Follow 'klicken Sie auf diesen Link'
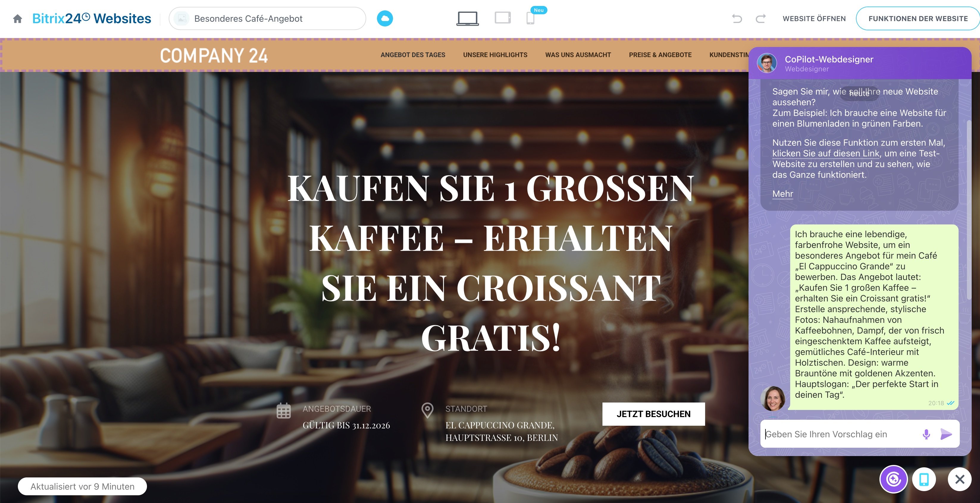The height and width of the screenshot is (503, 980). (826, 154)
